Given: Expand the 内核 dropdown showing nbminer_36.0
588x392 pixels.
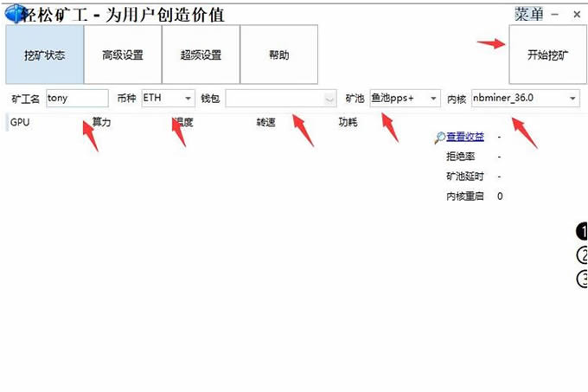Looking at the screenshot, I should click(526, 99).
